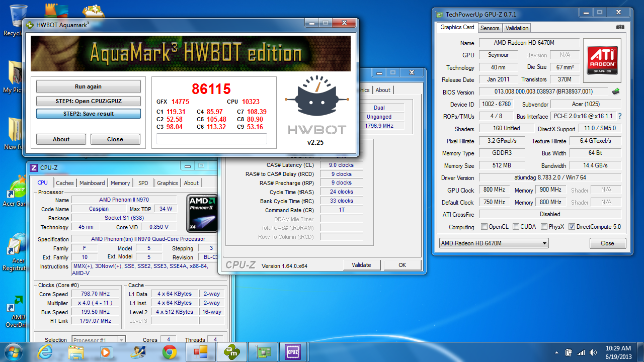Image resolution: width=644 pixels, height=362 pixels.
Task: Click the Bus Interface question mark
Action: click(619, 116)
